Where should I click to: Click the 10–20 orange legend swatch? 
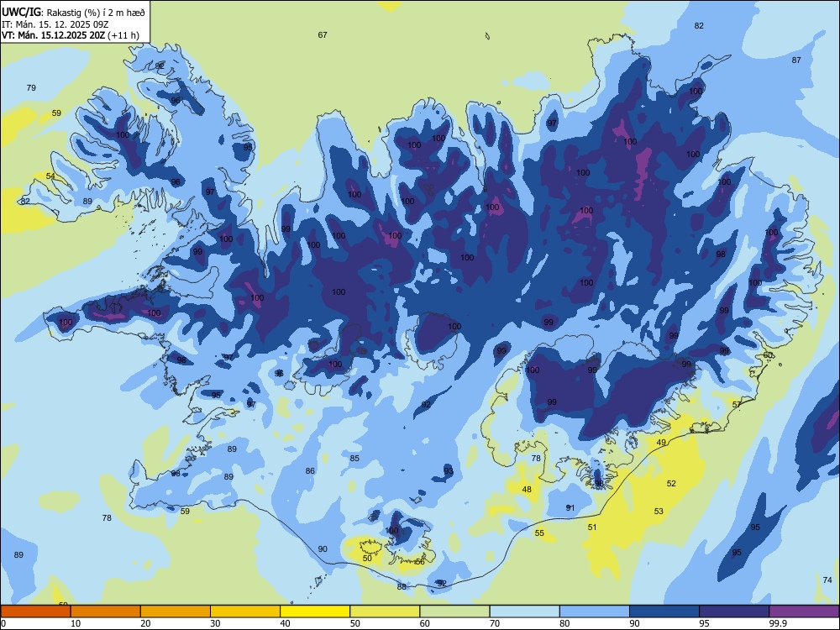point(106,612)
